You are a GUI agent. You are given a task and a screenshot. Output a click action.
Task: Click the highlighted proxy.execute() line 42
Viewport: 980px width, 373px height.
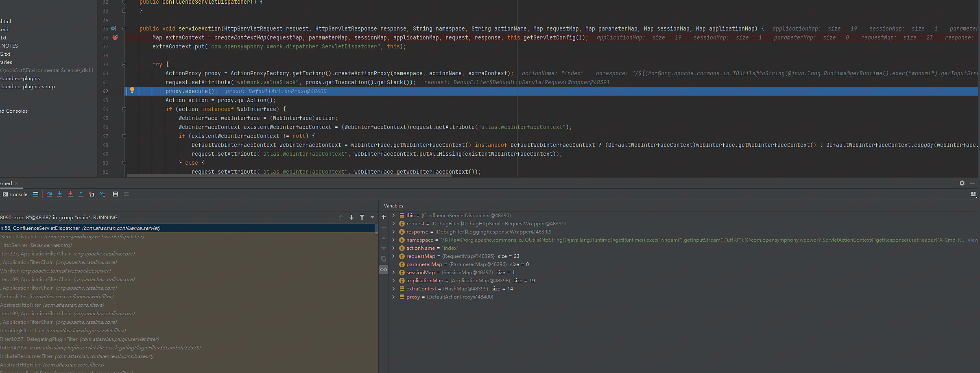[551, 91]
